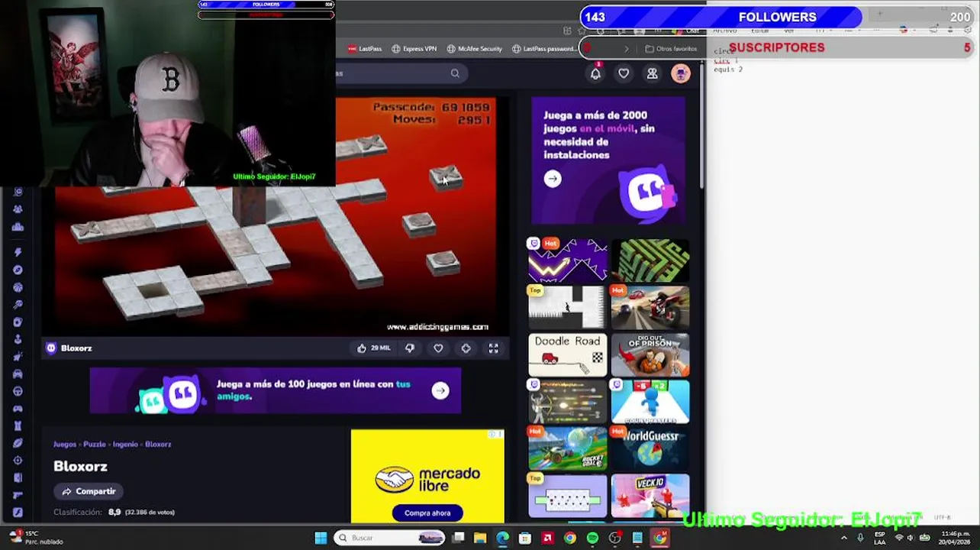Screen dimensions: 980x550
Task: Open Microsoft Store from taskbar
Action: tap(525, 538)
